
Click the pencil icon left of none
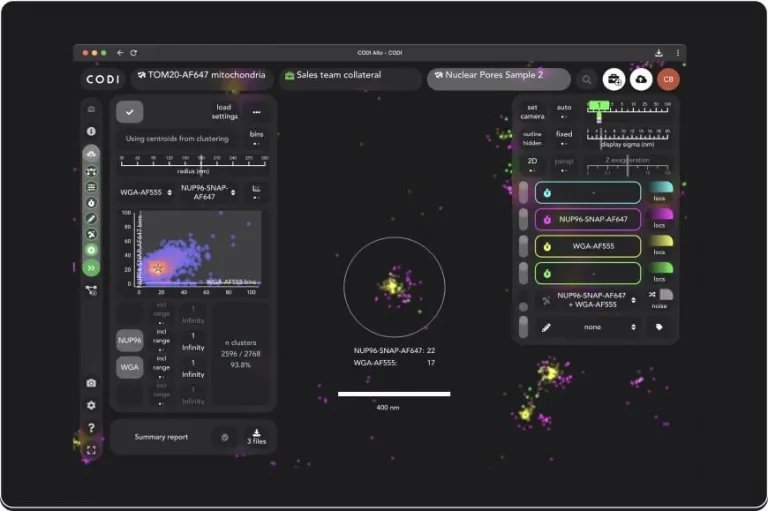[x=546, y=327]
